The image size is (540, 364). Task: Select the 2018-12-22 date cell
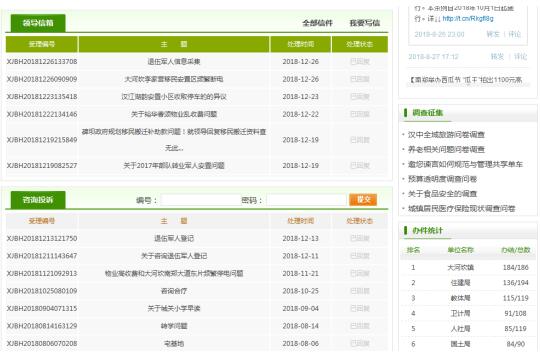(301, 114)
